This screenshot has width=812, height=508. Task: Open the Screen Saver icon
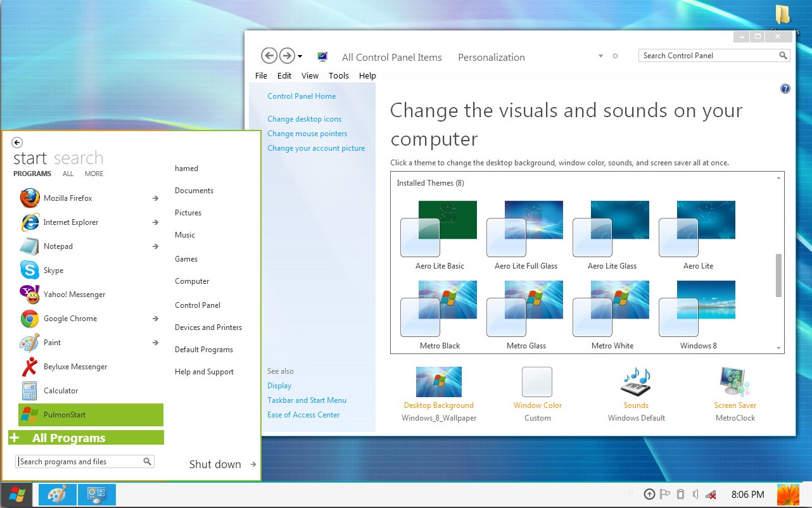tap(735, 382)
